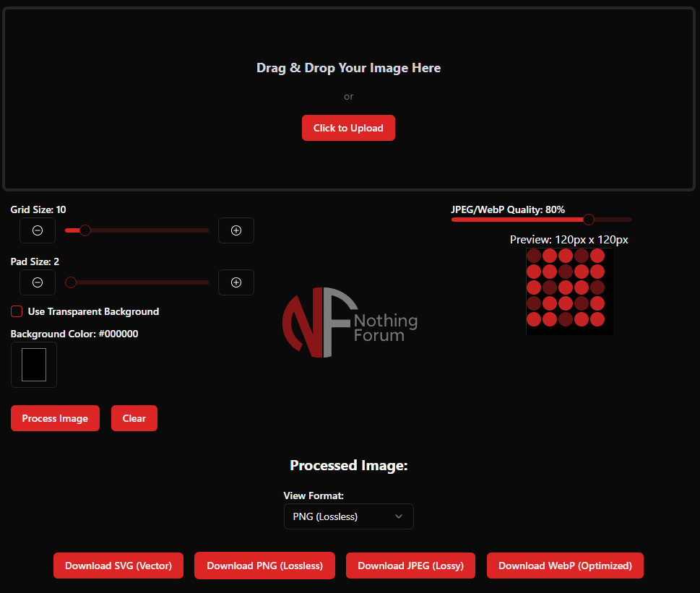Click the Nothing Forum logo
Viewport: 700px width, 593px height.
click(x=350, y=322)
